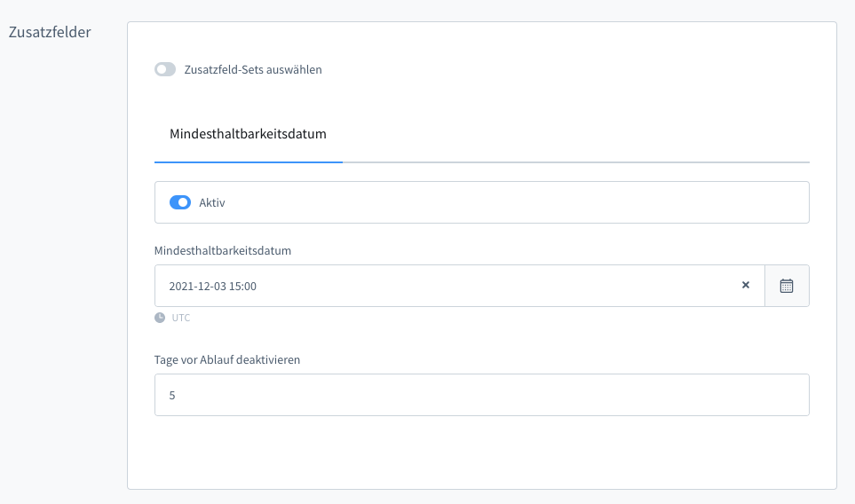Screen dimensions: 855x504
Task: Click the Mindesthaltbarkeitsdatum label above the date field
Action: point(223,250)
